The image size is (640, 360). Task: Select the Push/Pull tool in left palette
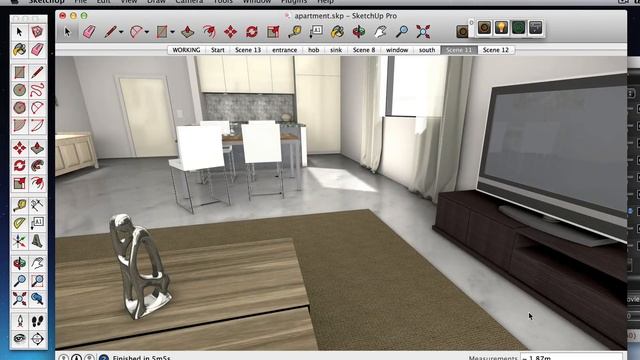coord(37,148)
